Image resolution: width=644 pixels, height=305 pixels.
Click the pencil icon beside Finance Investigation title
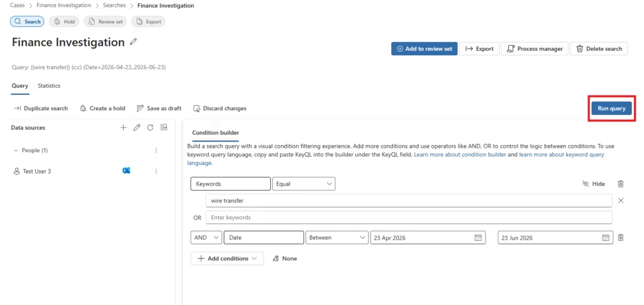click(133, 42)
